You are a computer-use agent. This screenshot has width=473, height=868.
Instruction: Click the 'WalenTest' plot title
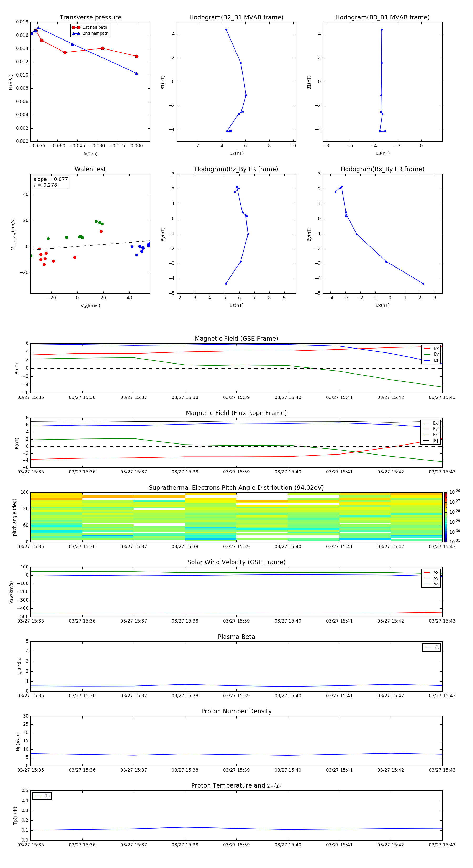click(90, 169)
